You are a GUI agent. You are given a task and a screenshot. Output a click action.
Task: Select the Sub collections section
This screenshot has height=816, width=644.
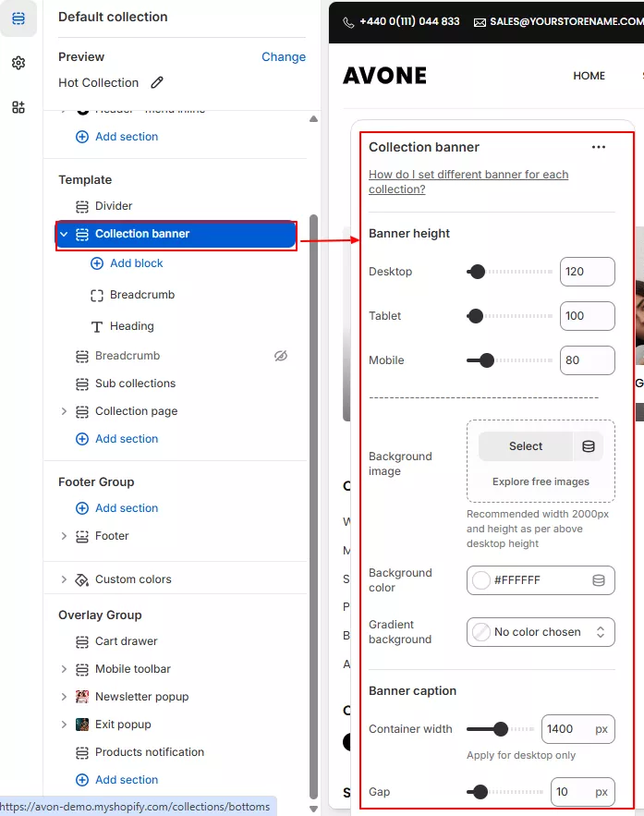click(135, 384)
